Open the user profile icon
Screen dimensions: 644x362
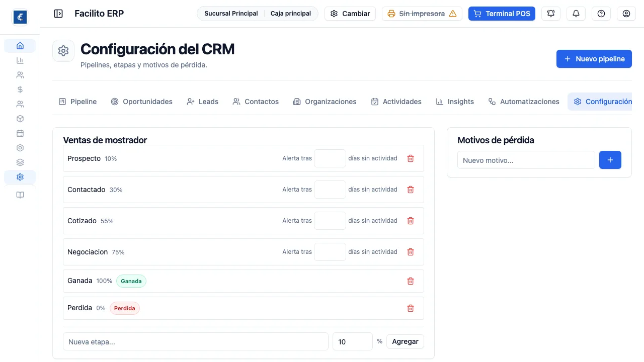tap(626, 14)
